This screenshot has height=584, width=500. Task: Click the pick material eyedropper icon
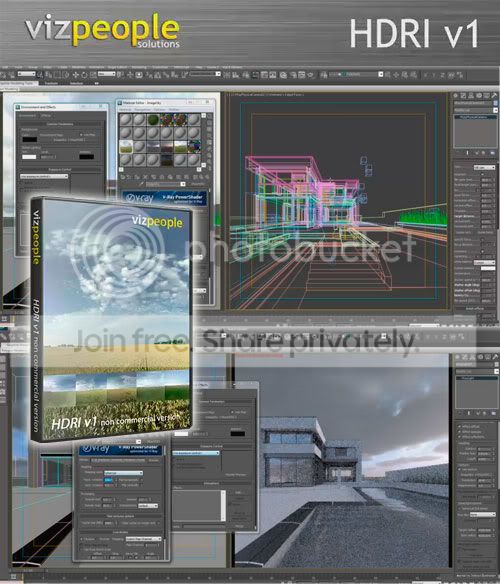click(x=141, y=184)
